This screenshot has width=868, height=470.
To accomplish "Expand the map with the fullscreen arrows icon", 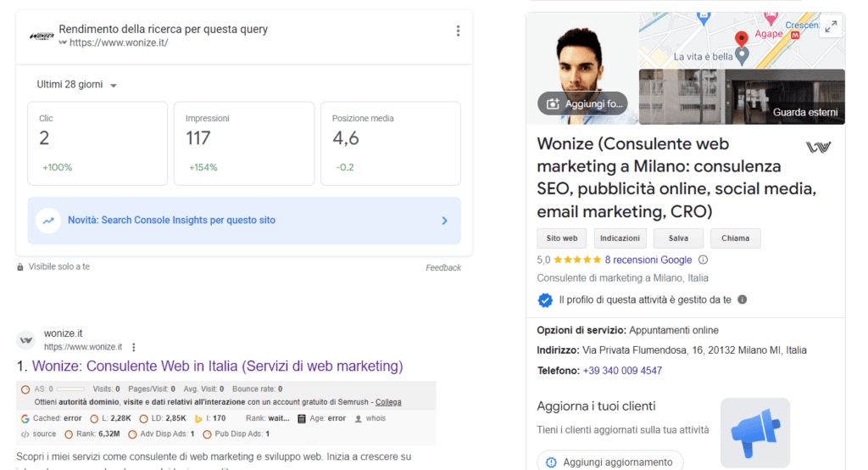I will (x=831, y=26).
